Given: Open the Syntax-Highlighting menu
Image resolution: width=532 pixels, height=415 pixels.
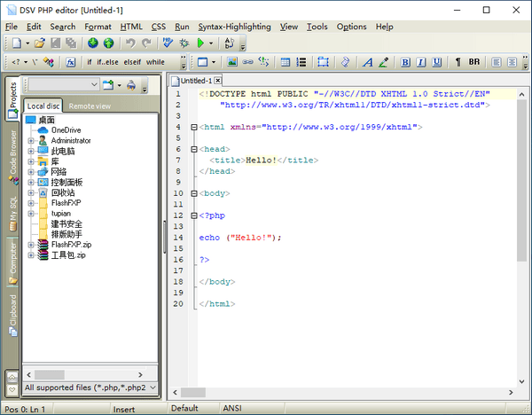Looking at the screenshot, I should [234, 27].
